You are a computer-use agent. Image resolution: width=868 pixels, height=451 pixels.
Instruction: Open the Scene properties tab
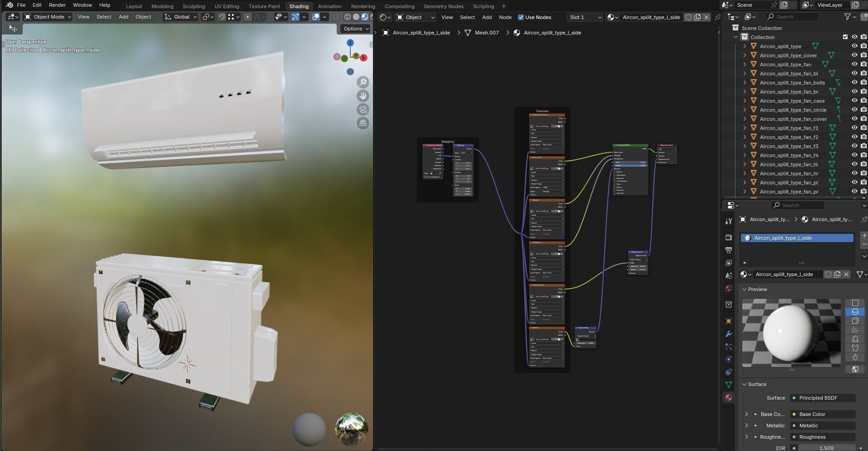(x=729, y=276)
